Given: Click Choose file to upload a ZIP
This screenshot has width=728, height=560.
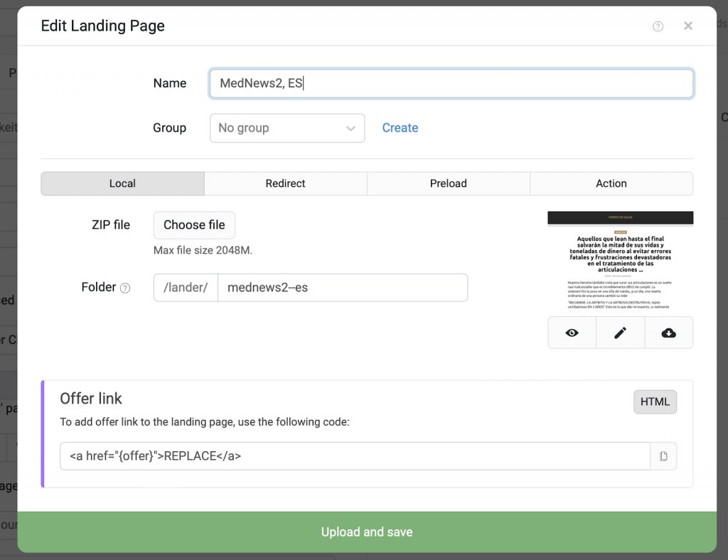Looking at the screenshot, I should coord(194,225).
